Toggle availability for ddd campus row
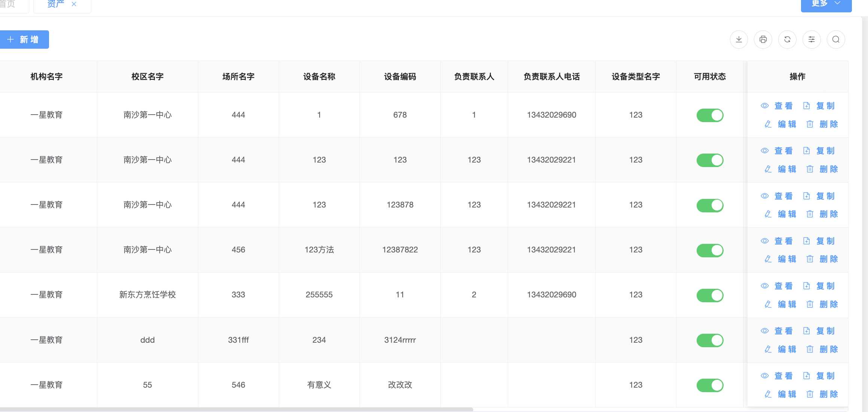868x412 pixels. tap(710, 340)
